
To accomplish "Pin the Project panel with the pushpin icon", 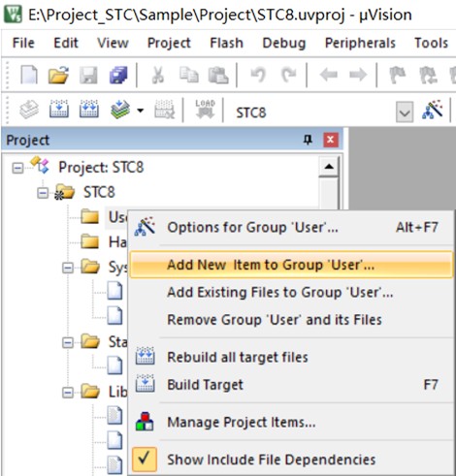I will click(308, 140).
